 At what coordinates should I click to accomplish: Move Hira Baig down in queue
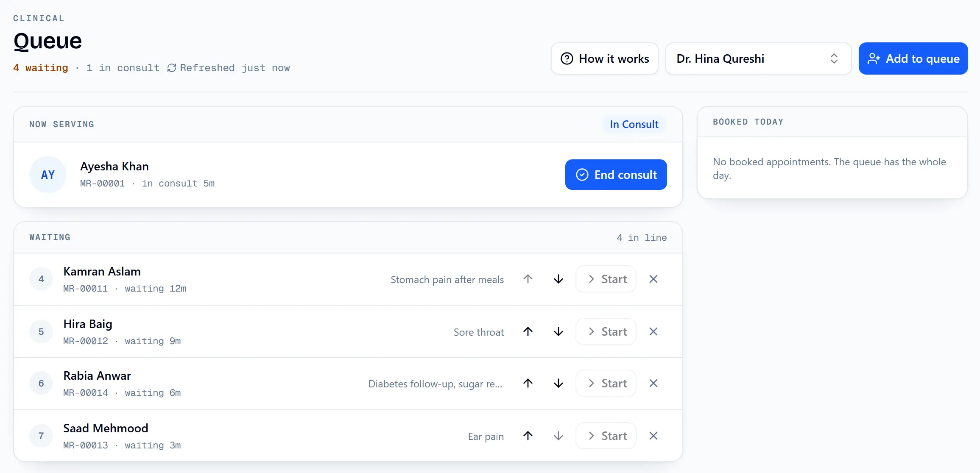[558, 331]
